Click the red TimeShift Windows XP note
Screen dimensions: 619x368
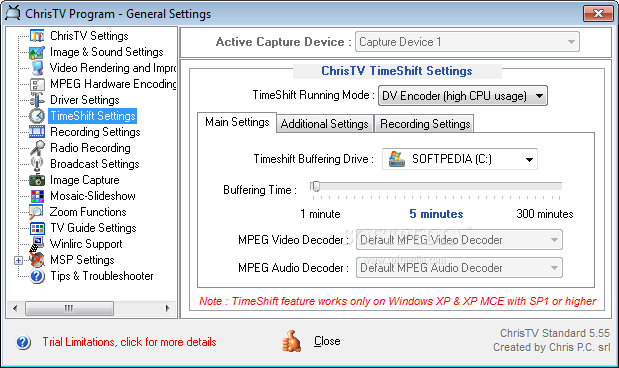coord(398,301)
